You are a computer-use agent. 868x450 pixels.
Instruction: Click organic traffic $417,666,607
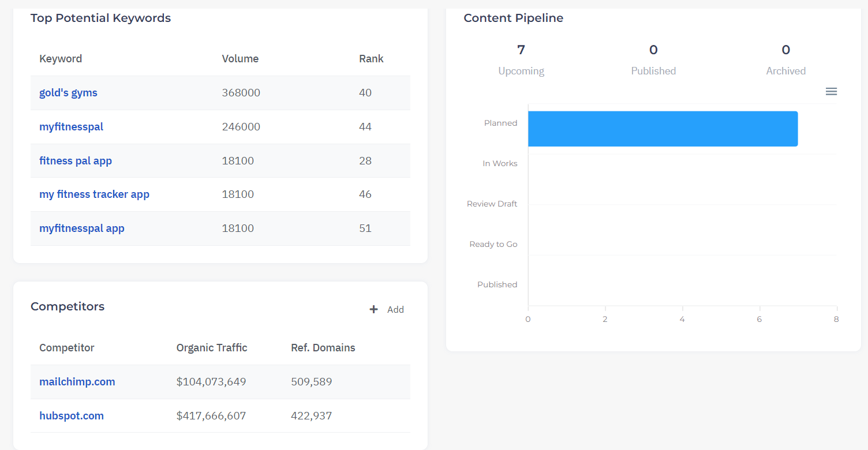pyautogui.click(x=211, y=416)
